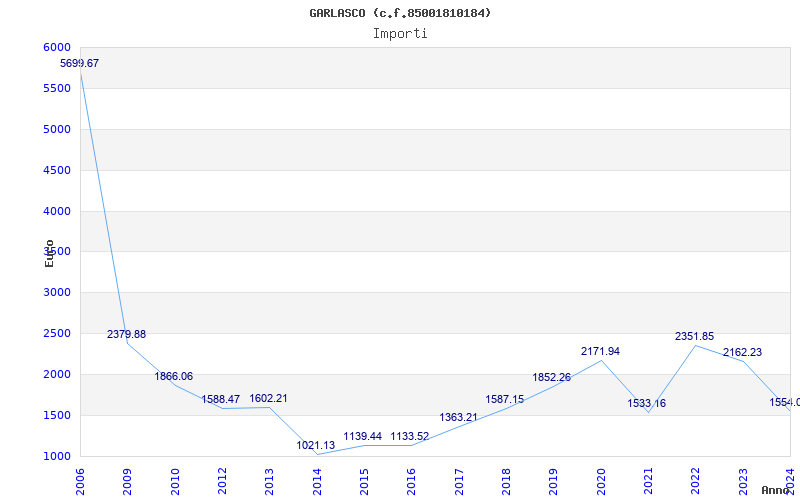The image size is (800, 500).
Task: Click the 1021.13 minimum value label
Action: pyautogui.click(x=316, y=445)
